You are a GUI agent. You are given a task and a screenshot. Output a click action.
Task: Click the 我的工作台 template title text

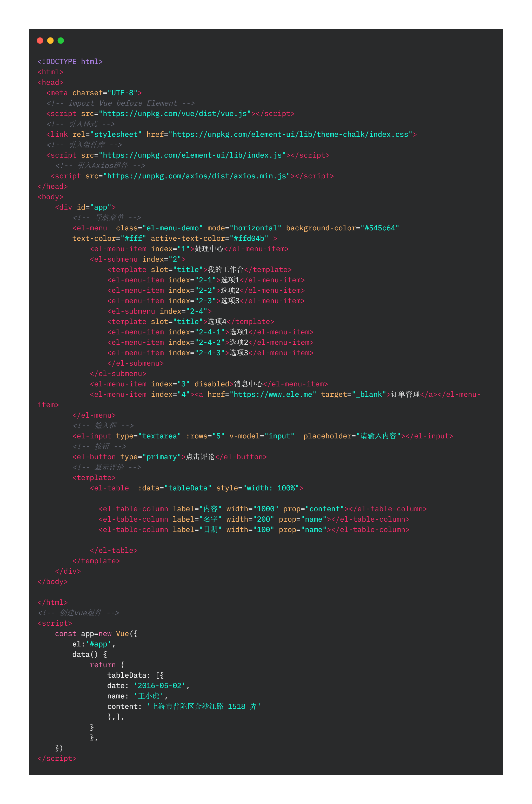[226, 270]
